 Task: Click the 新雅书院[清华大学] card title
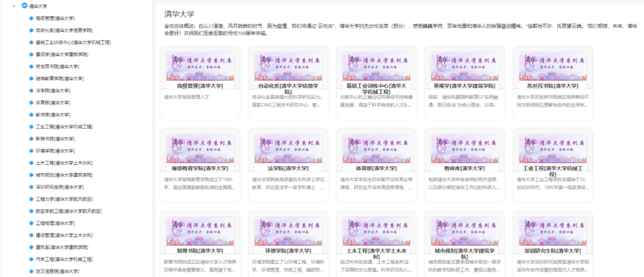200,251
